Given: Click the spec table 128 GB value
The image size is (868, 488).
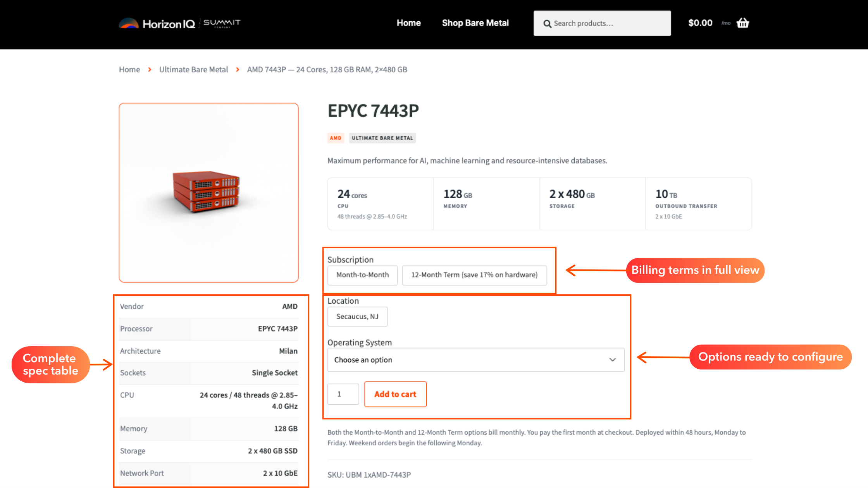Looking at the screenshot, I should click(286, 428).
